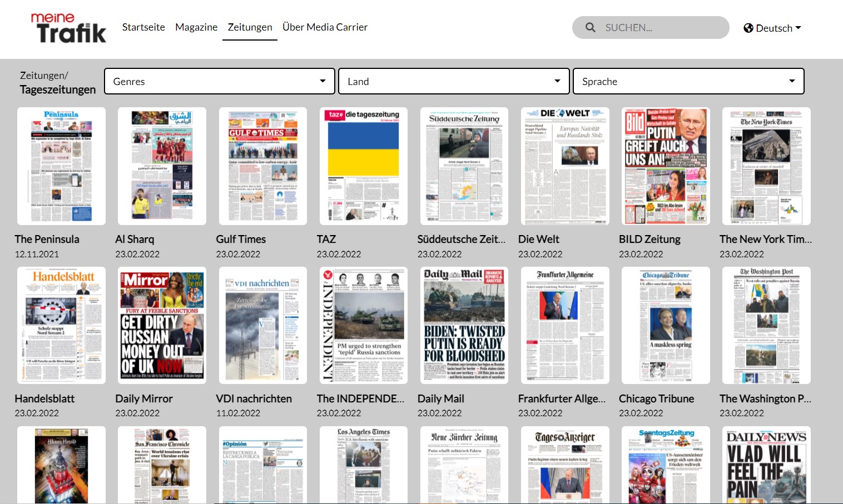843x504 pixels.
Task: Open the Deutsch language dropdown
Action: tap(773, 28)
